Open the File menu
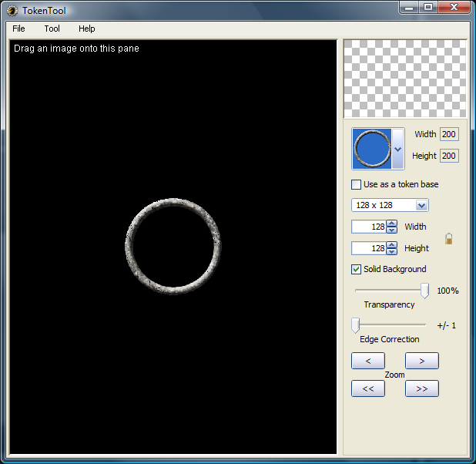Image resolution: width=476 pixels, height=464 pixels. point(18,29)
